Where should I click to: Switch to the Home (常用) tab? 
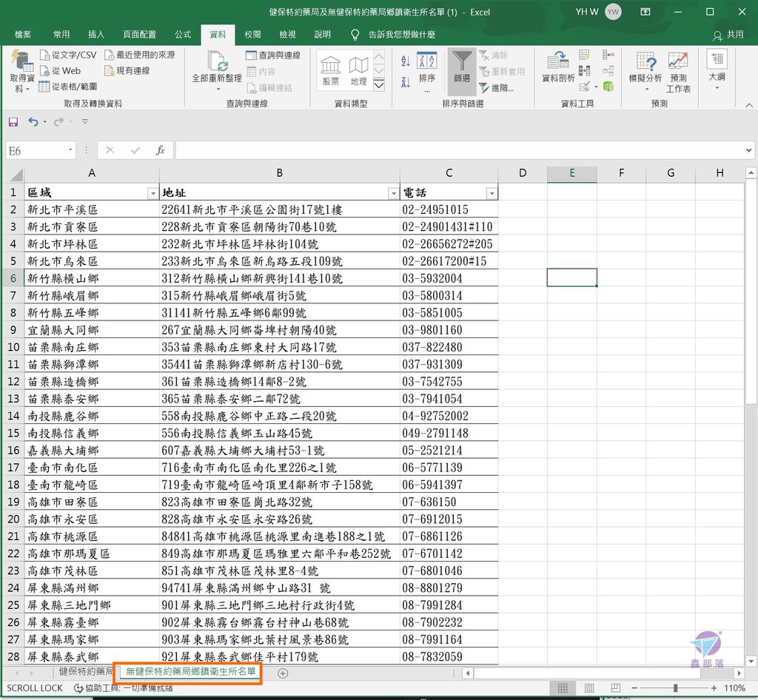pyautogui.click(x=61, y=34)
